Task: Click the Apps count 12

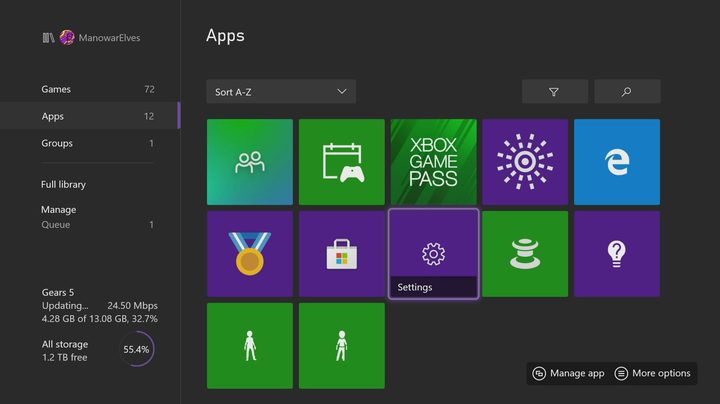Action: click(x=149, y=116)
